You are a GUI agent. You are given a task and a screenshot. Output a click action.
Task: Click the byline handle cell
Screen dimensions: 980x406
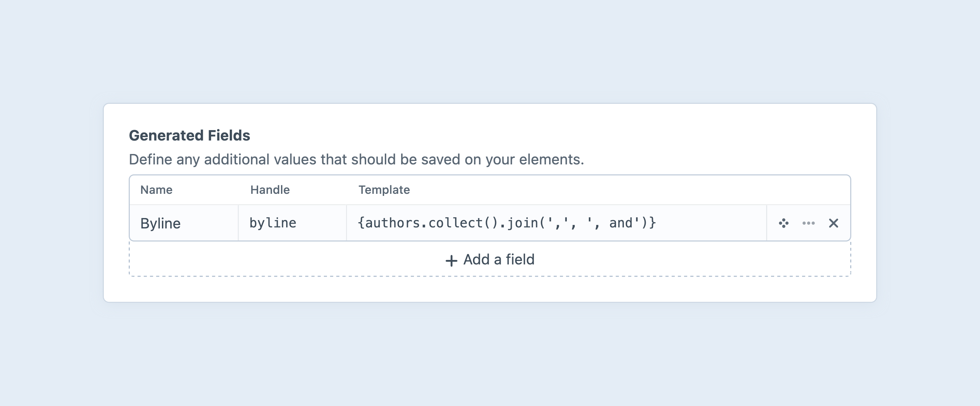(272, 223)
